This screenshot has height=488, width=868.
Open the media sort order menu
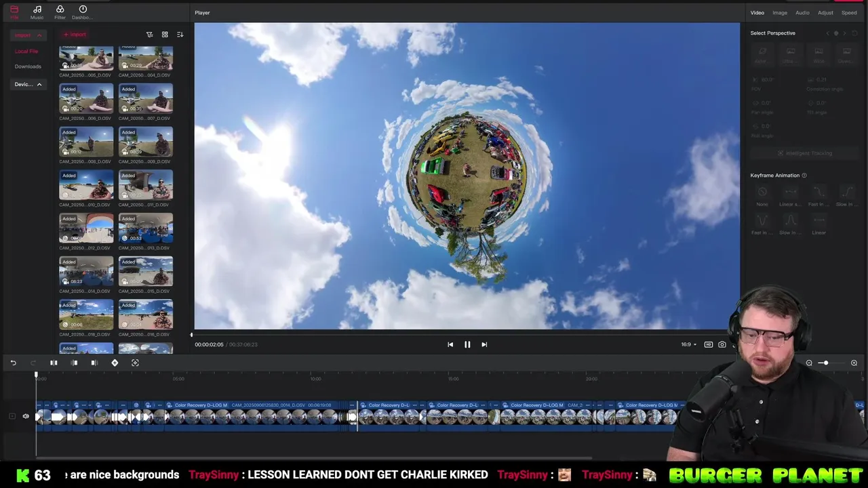point(180,35)
